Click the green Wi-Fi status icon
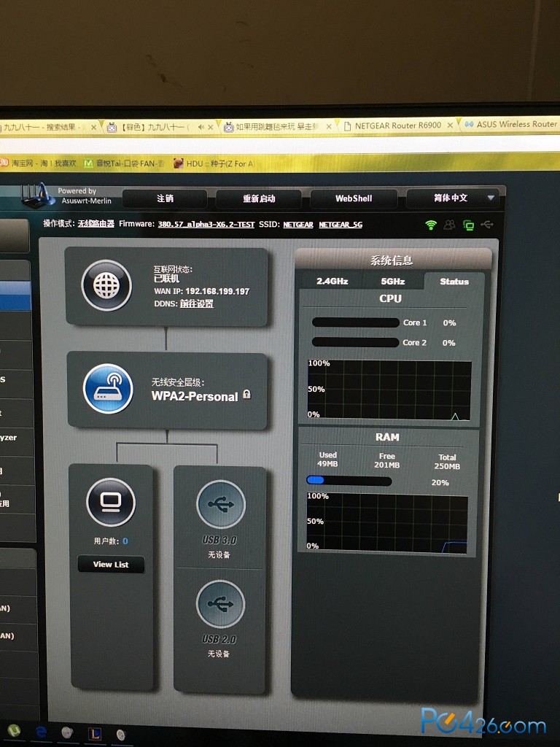Screen dimensions: 560x747 click(431, 225)
